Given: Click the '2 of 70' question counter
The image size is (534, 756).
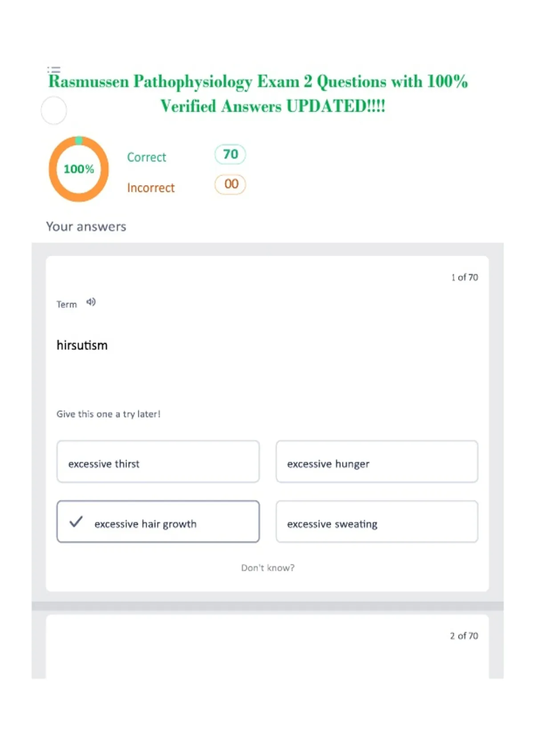Looking at the screenshot, I should click(x=464, y=636).
